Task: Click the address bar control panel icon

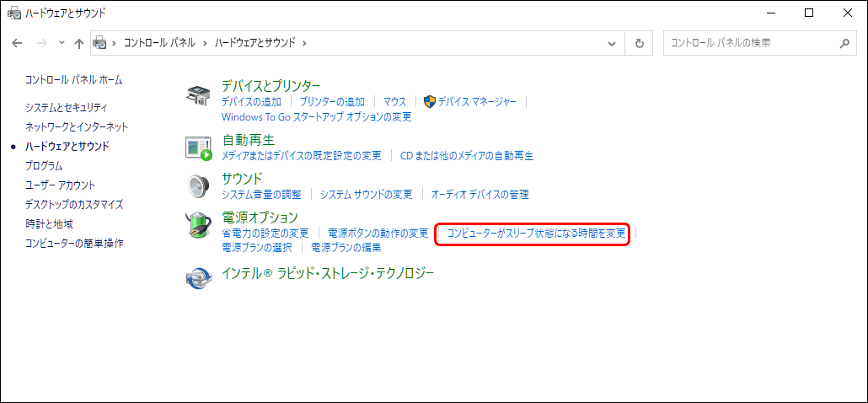Action: 99,42
